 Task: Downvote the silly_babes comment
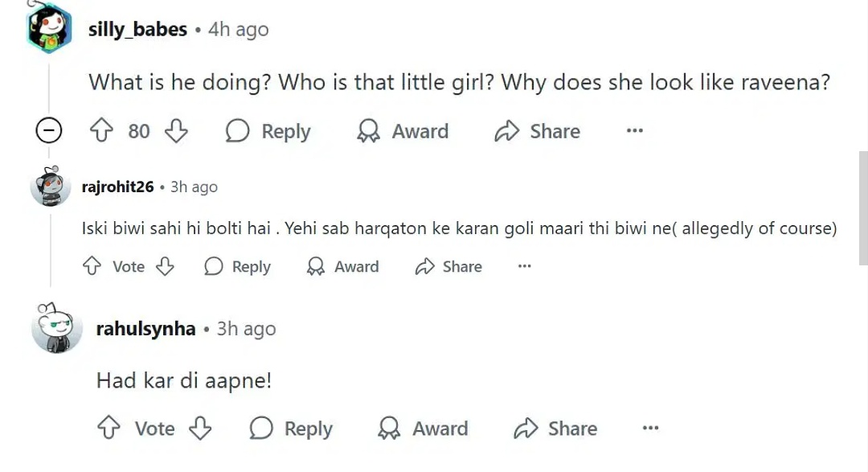(x=176, y=131)
